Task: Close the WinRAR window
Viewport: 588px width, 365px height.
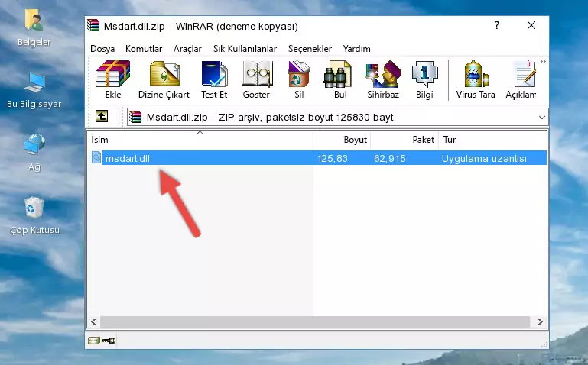Action: point(531,25)
